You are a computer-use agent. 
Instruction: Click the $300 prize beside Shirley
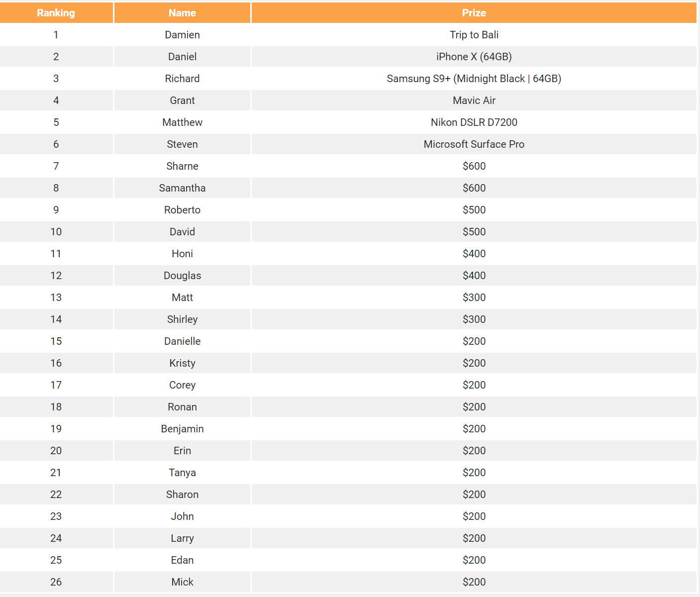[474, 319]
